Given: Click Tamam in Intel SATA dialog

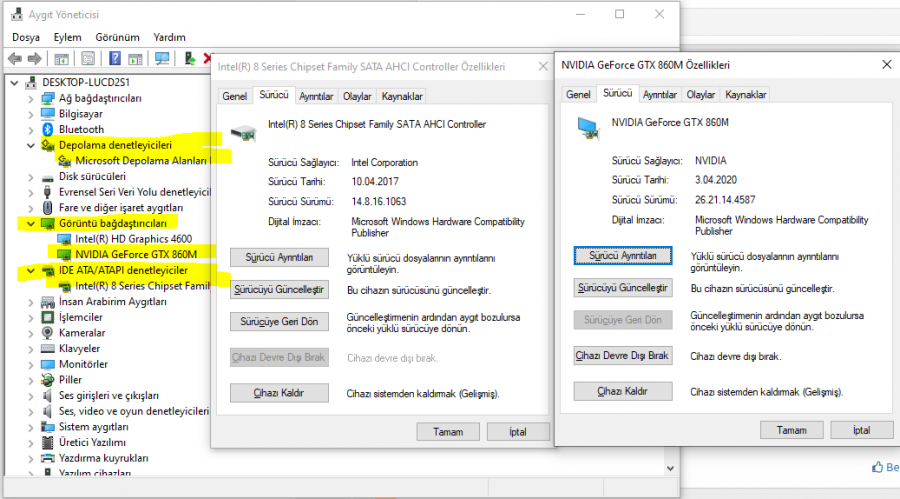Looking at the screenshot, I should click(x=448, y=432).
